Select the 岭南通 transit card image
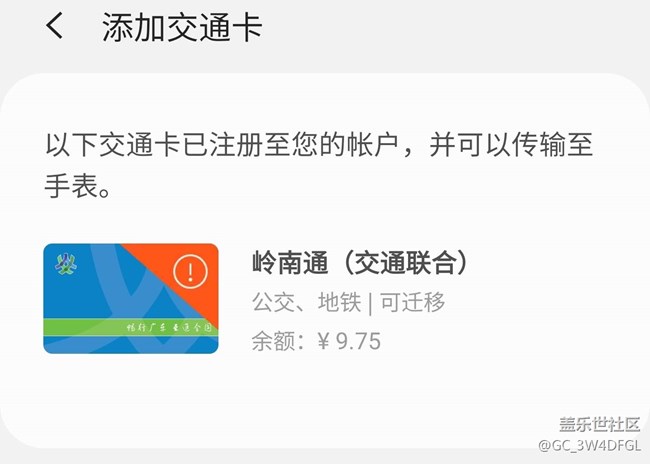The width and height of the screenshot is (650, 464). pyautogui.click(x=131, y=299)
